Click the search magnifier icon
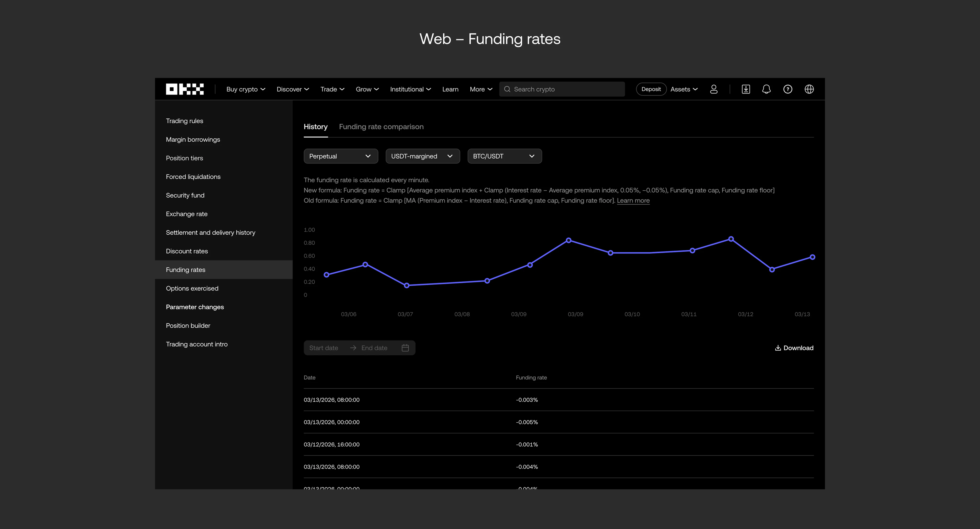Screen dimensions: 980x529 tap(507, 89)
